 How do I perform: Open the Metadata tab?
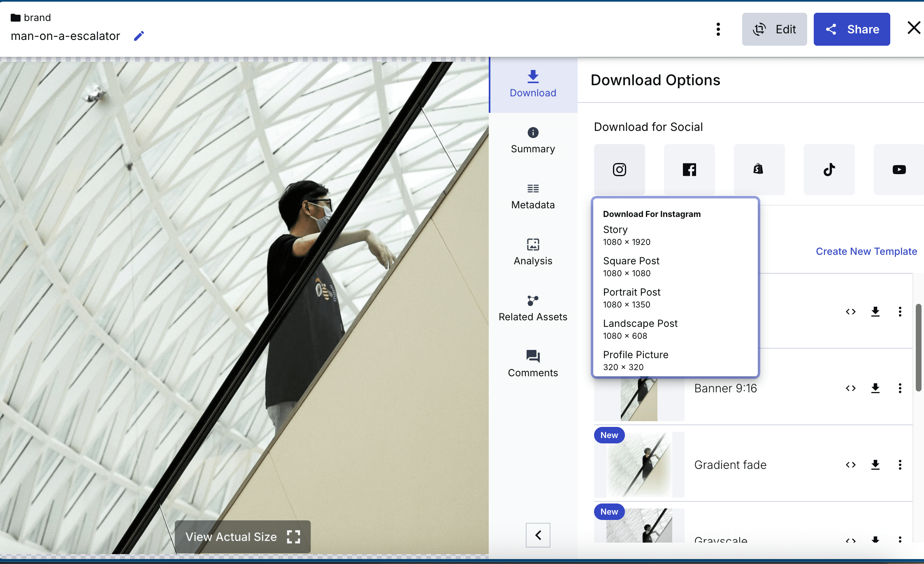(x=533, y=197)
